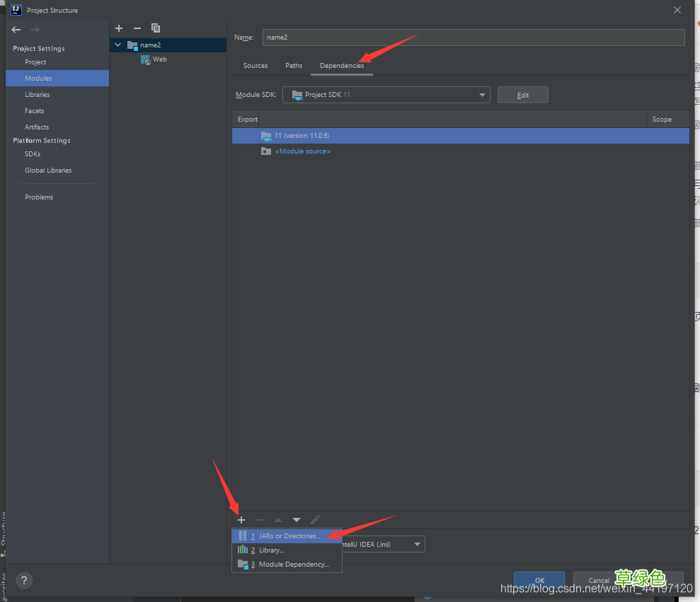
Task: Switch to the Sources tab
Action: (256, 66)
